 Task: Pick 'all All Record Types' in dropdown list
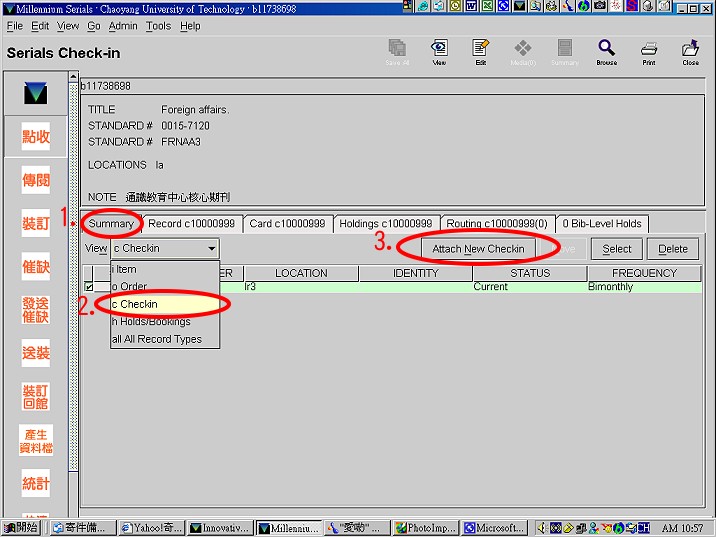pyautogui.click(x=157, y=339)
